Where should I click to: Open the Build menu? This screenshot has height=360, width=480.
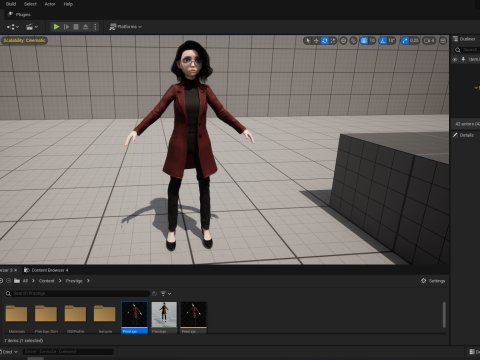point(11,4)
